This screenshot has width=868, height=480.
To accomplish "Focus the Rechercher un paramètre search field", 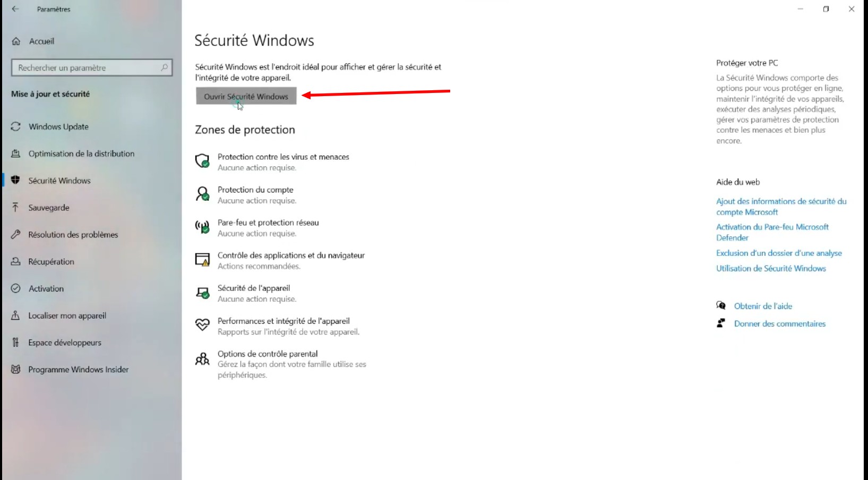I will 85,68.
